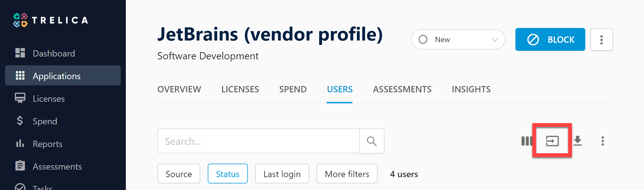Click the download users icon
Viewport: 644px width, 190px height.
[x=578, y=141]
